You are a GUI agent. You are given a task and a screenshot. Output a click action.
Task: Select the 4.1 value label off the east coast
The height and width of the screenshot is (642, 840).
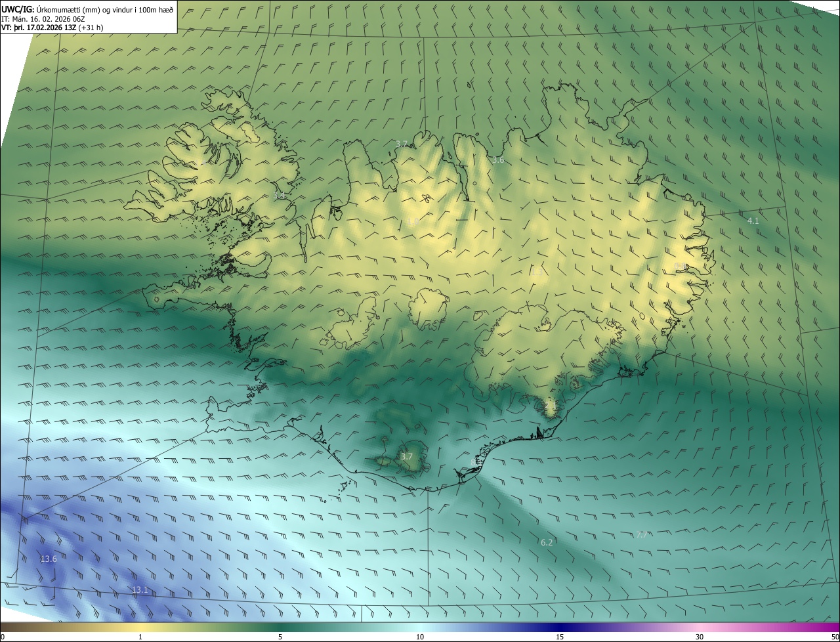pos(753,221)
